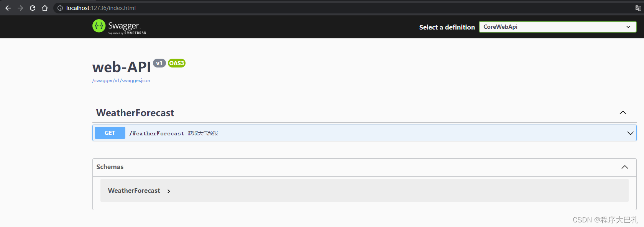Reload the page with the refresh icon
The width and height of the screenshot is (644, 227).
[33, 8]
